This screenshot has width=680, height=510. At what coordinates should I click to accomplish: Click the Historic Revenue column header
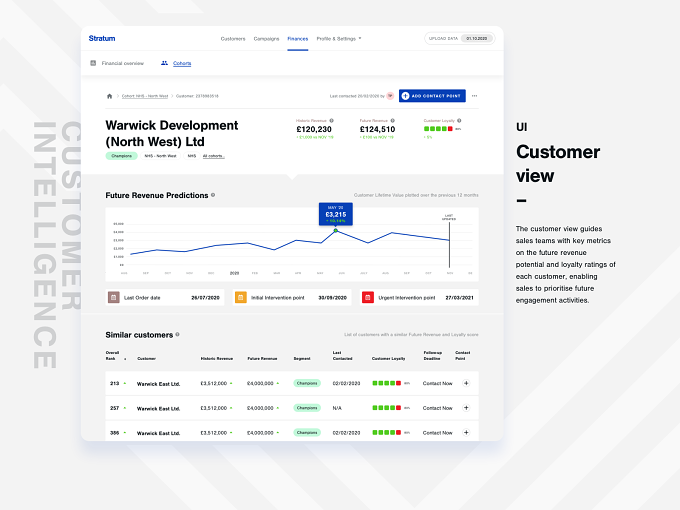(217, 359)
